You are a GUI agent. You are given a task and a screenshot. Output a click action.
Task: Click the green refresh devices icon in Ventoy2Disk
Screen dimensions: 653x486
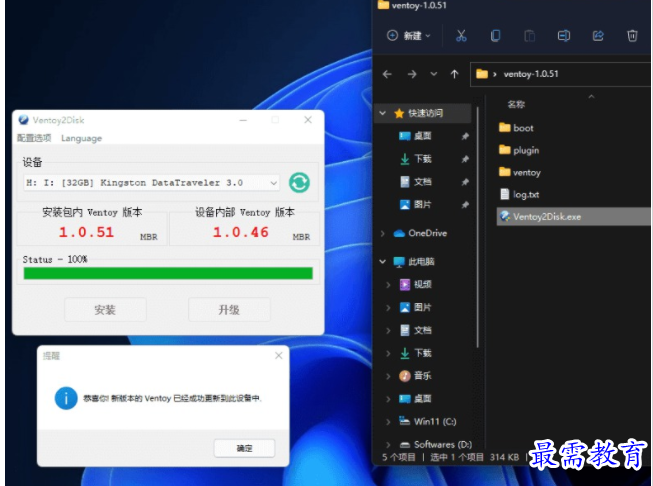[299, 182]
